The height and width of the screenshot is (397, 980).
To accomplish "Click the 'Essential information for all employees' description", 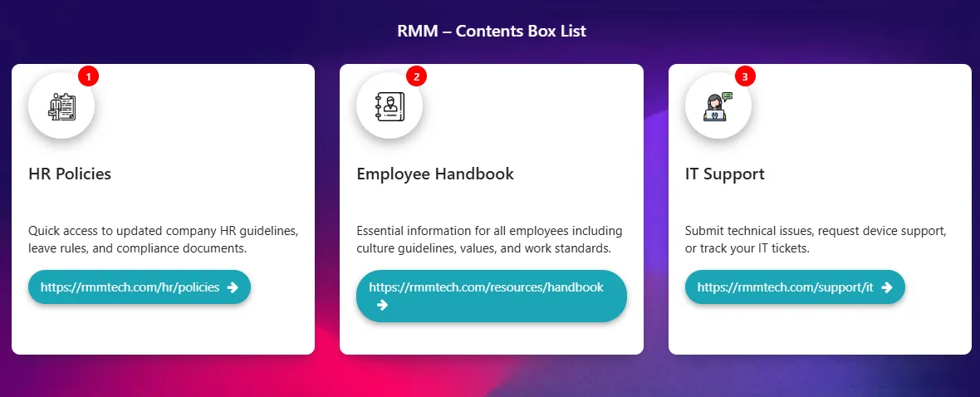I will tap(489, 240).
